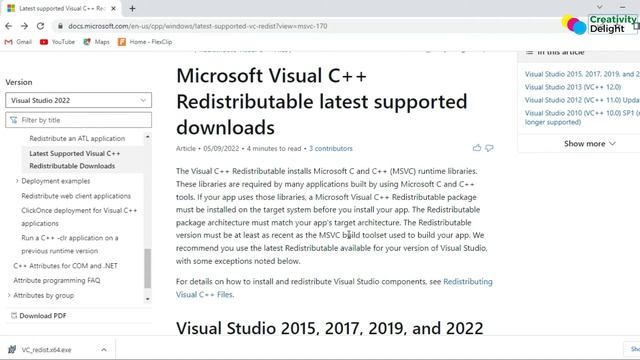Screen dimensions: 640x360
Task: Open the YouTube bookmark
Action: 58,42
